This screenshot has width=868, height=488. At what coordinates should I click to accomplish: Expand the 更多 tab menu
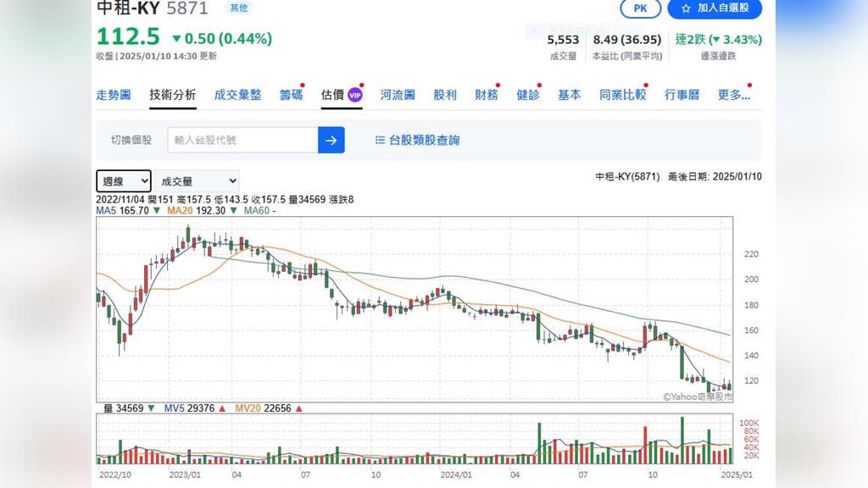(x=733, y=95)
